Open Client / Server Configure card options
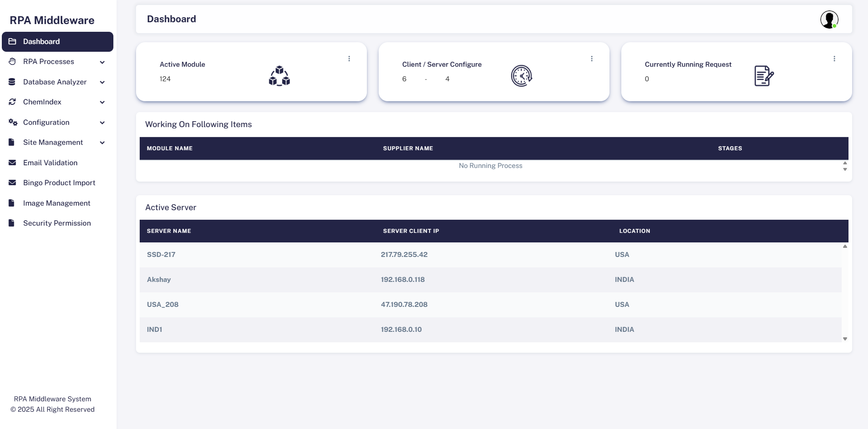Screen dimensions: 868x429 coord(591,59)
